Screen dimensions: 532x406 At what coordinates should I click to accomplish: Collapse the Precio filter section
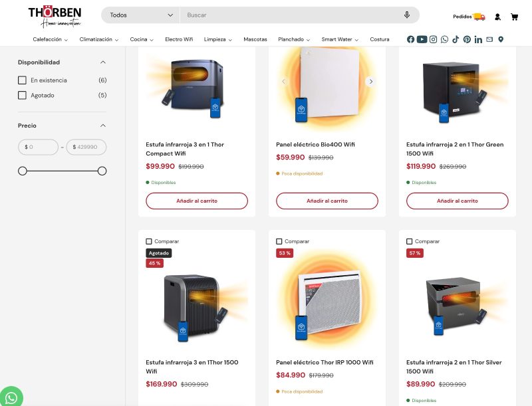(x=103, y=126)
